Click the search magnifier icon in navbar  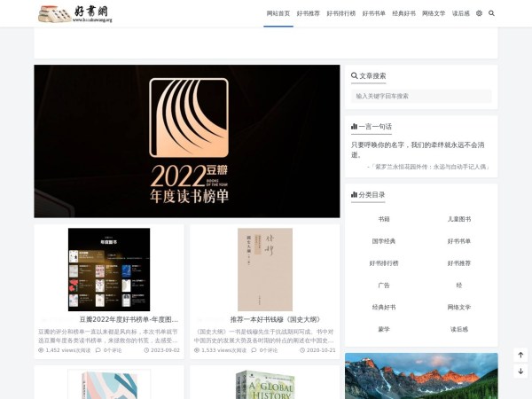(x=491, y=13)
